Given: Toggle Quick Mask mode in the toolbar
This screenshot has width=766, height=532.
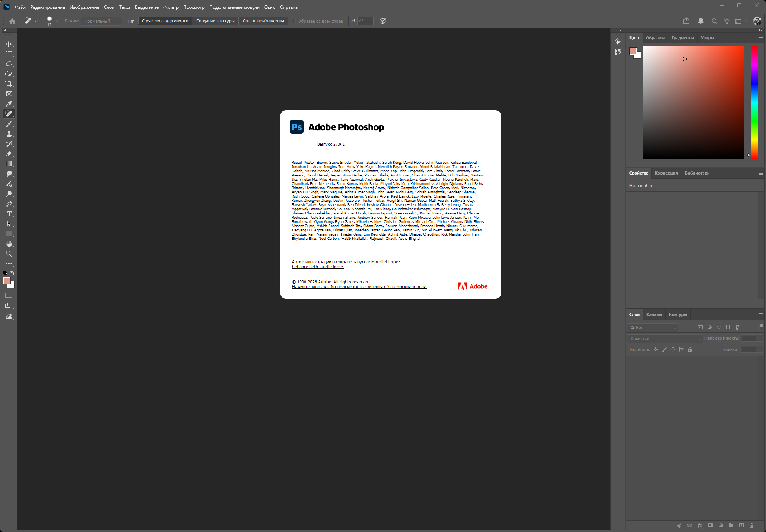Looking at the screenshot, I should (x=9, y=295).
